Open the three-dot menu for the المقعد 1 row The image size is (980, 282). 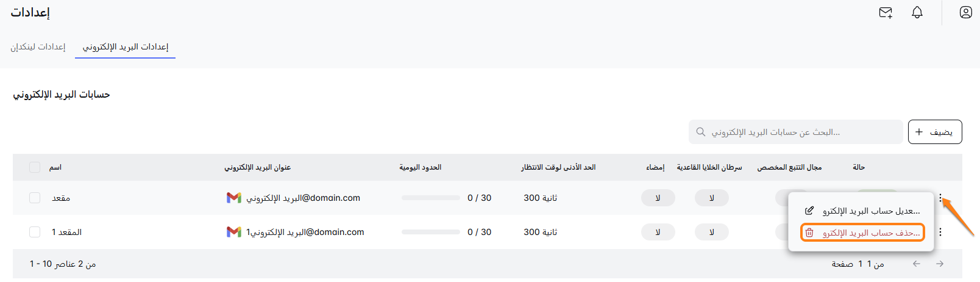tap(940, 232)
